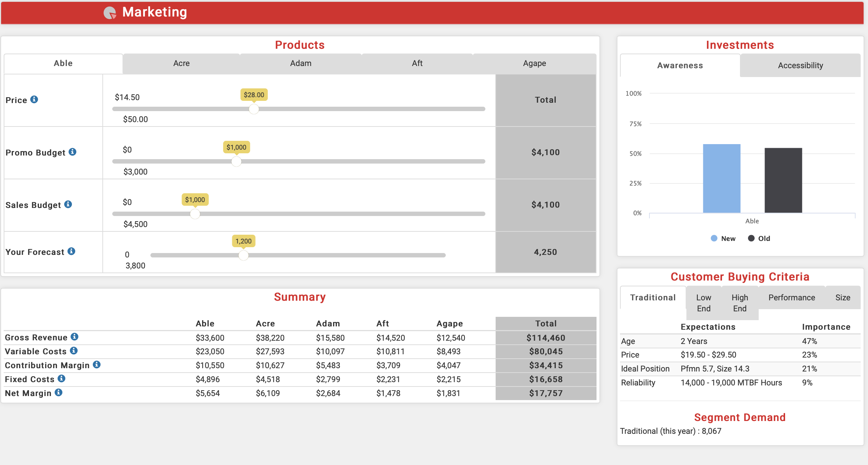Click the Variable Costs info icon
Viewport: 868px width, 465px height.
74,351
